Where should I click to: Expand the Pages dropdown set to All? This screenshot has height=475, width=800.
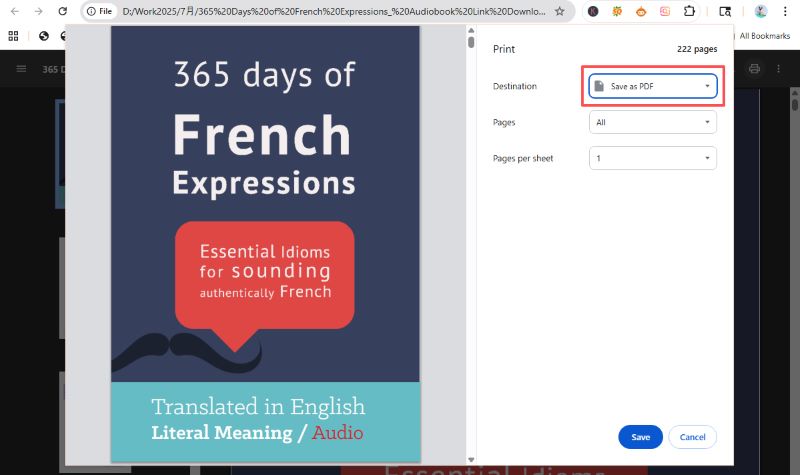click(x=653, y=122)
